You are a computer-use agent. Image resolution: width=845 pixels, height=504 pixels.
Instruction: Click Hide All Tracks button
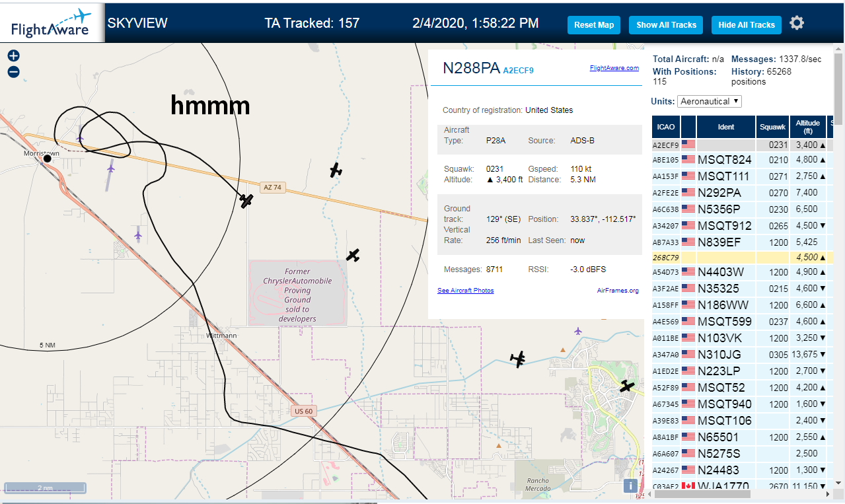pos(747,25)
